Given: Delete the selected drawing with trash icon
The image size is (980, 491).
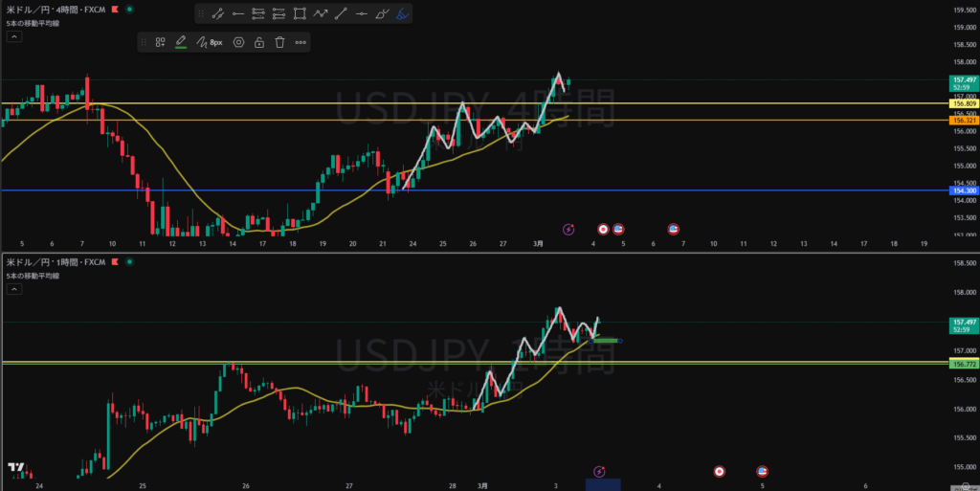Looking at the screenshot, I should pos(279,42).
